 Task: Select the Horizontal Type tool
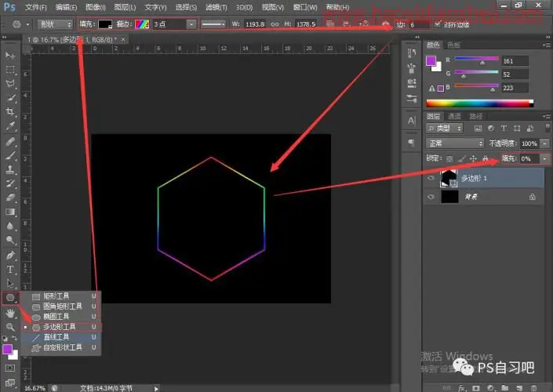[10, 270]
